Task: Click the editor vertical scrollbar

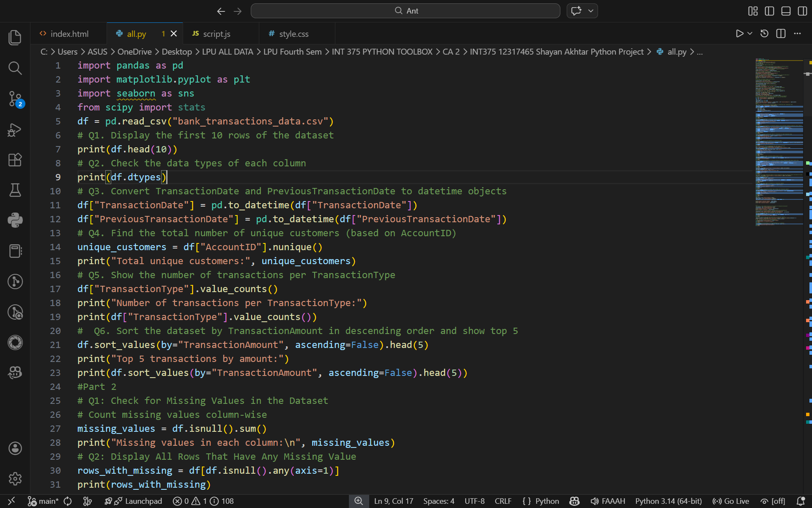Action: pyautogui.click(x=808, y=275)
